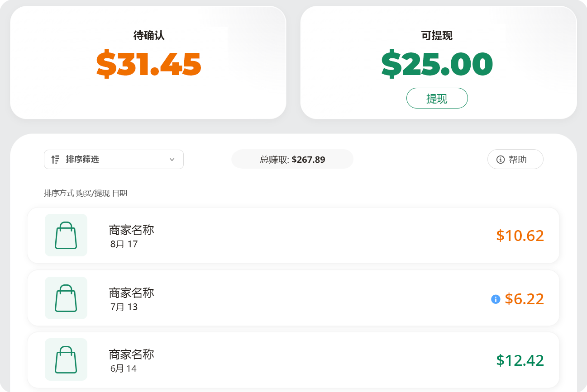The image size is (587, 392).
Task: Open the 排序筛选 sort filter combo box
Action: pos(114,159)
